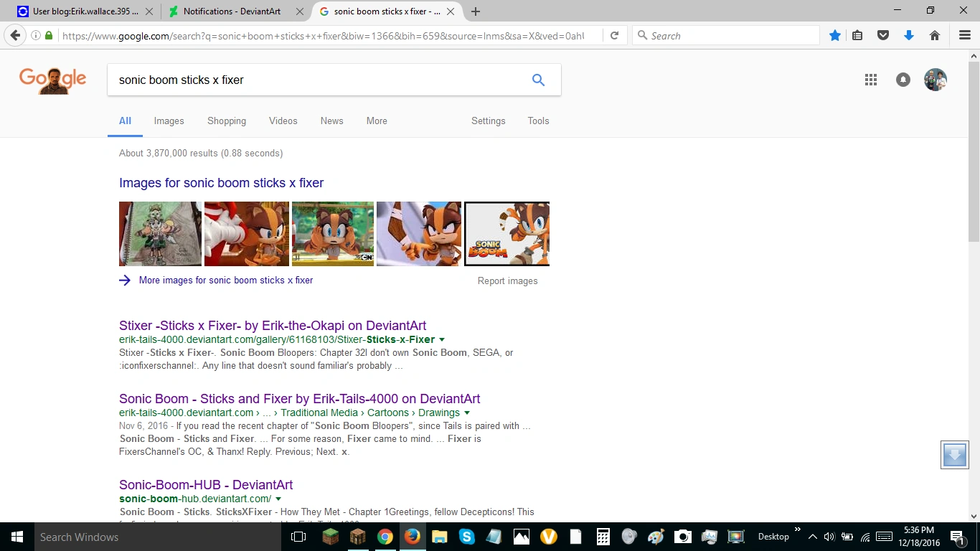Viewport: 980px width, 551px height.
Task: Launch Chrome from the Windows taskbar
Action: [385, 537]
